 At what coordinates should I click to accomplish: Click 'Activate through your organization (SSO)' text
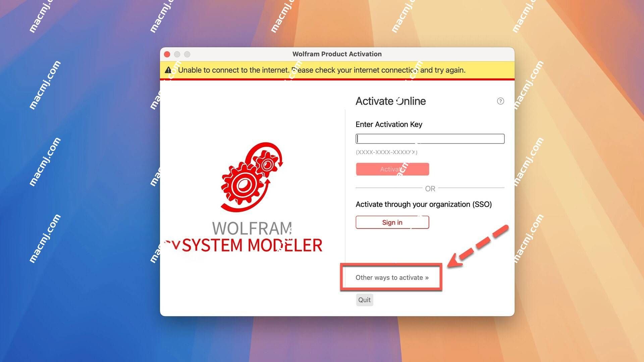pyautogui.click(x=423, y=204)
